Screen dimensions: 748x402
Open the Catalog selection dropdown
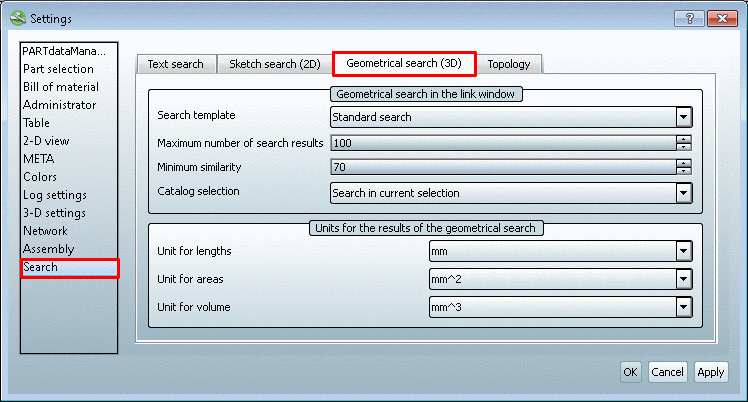coord(511,193)
